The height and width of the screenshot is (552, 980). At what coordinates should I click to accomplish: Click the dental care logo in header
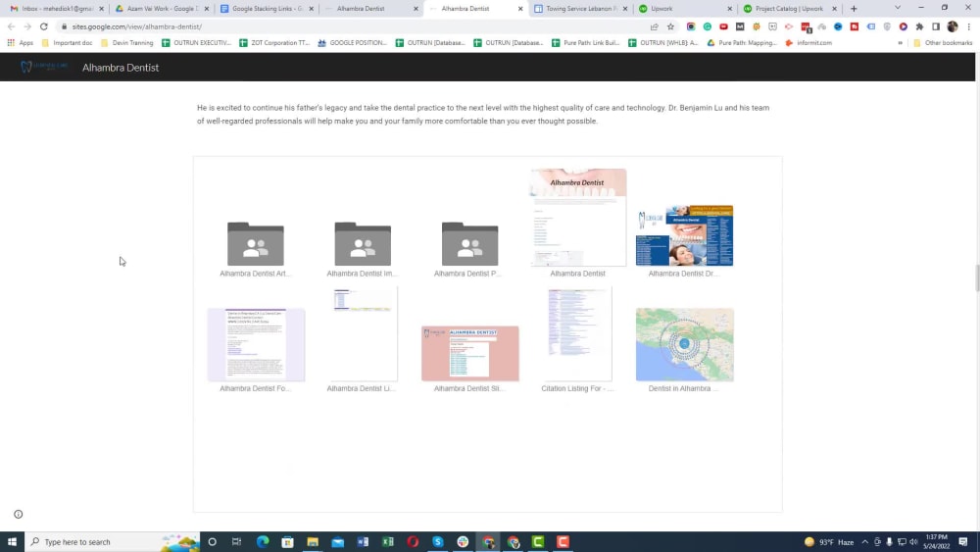pyautogui.click(x=44, y=67)
